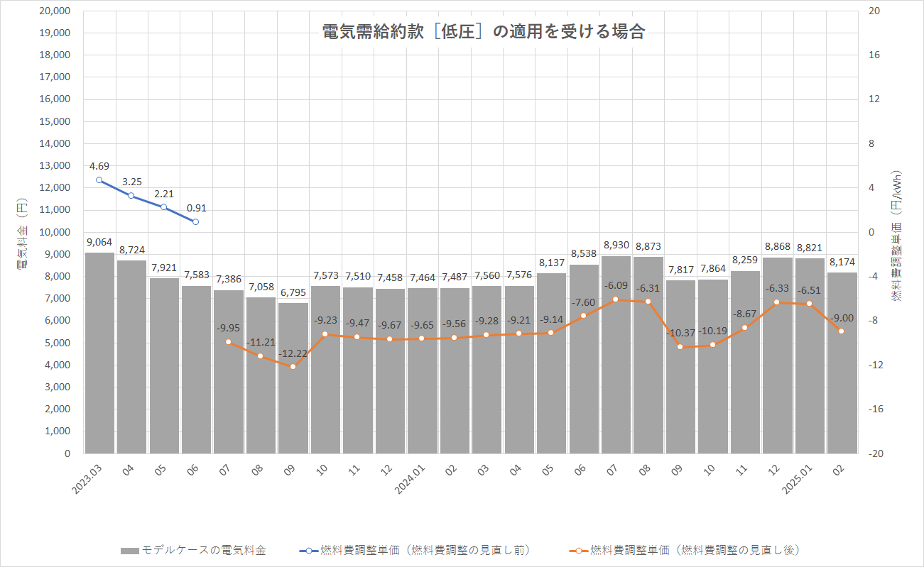Click the orange point labeled -8.67
This screenshot has height=567, width=924.
point(745,328)
